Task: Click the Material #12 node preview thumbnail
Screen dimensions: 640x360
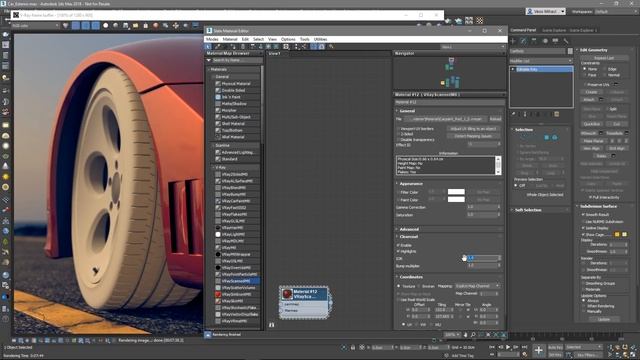Action: tap(287, 294)
